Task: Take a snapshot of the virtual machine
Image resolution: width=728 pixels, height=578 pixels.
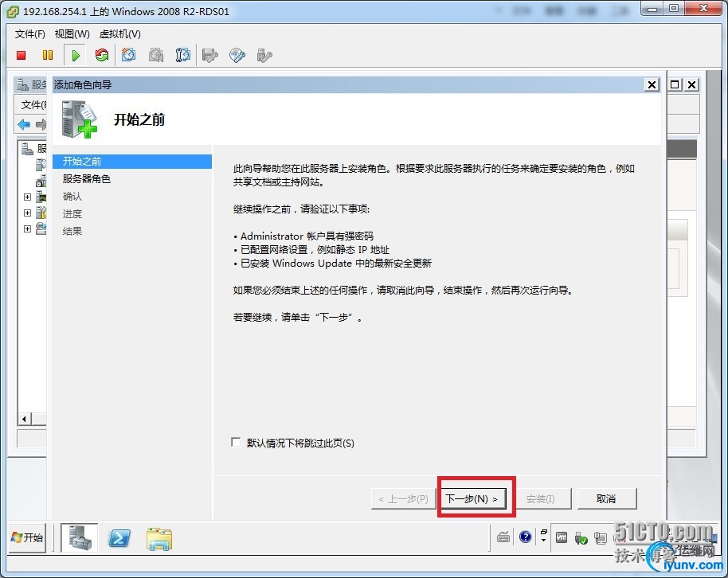Action: click(x=128, y=56)
